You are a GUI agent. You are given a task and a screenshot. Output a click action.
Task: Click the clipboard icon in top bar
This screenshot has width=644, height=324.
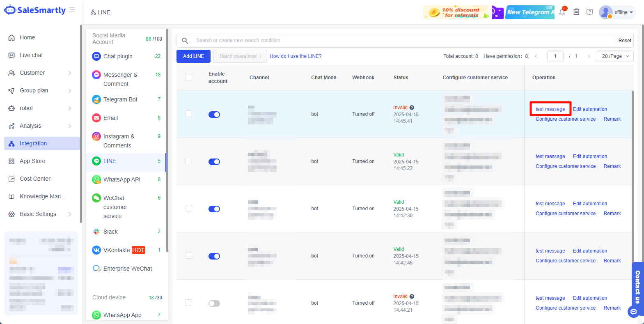tap(576, 12)
